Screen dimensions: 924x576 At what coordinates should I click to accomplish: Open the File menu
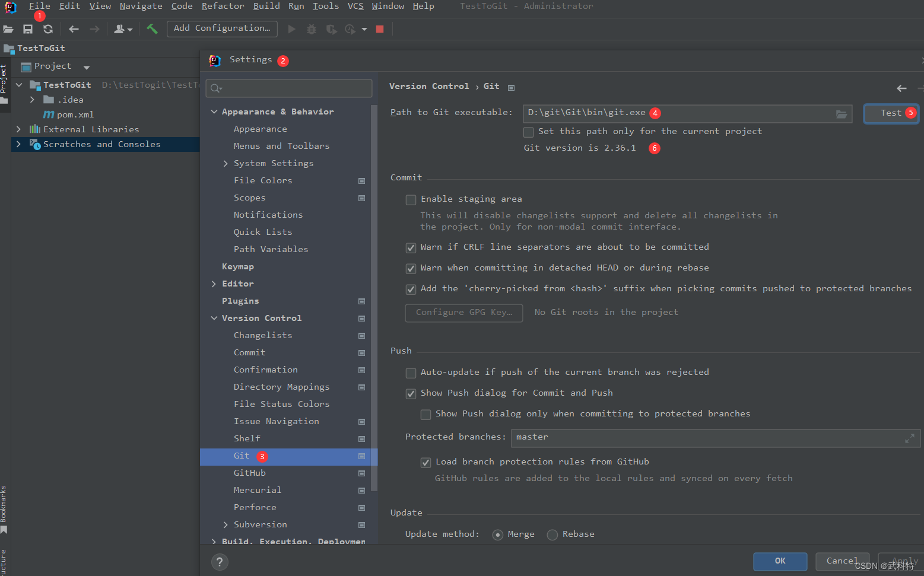point(40,6)
